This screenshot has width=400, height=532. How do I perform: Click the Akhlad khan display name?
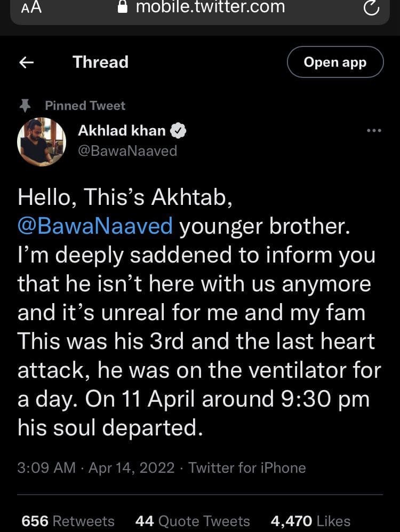pyautogui.click(x=122, y=130)
